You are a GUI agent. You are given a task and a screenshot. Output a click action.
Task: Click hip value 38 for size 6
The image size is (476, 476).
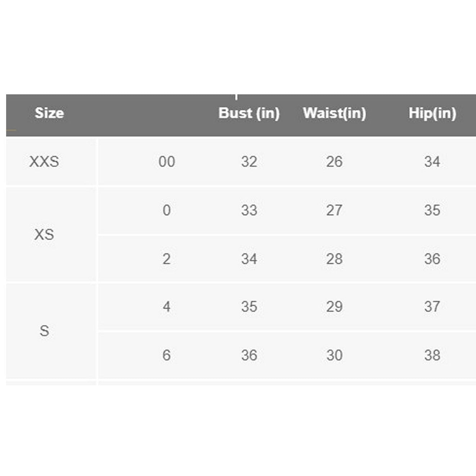click(x=432, y=355)
